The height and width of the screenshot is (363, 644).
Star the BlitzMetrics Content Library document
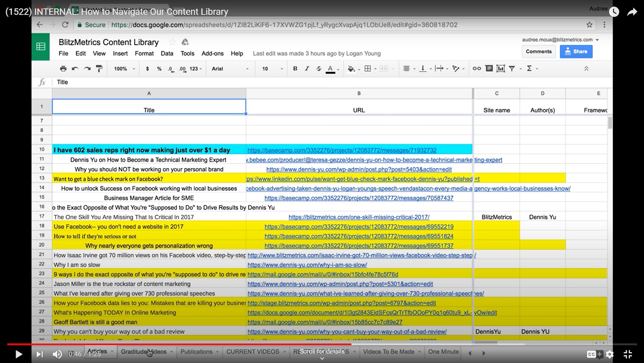pos(172,42)
